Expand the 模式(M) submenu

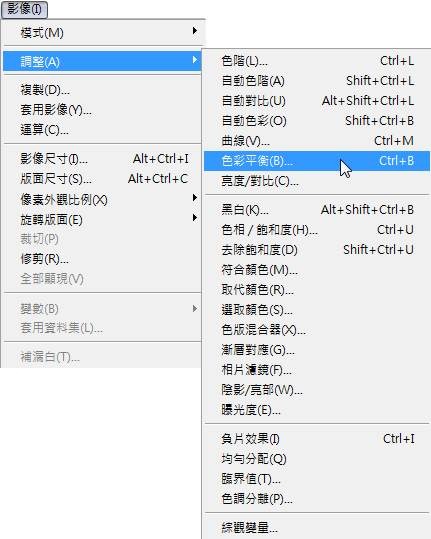coord(102,33)
